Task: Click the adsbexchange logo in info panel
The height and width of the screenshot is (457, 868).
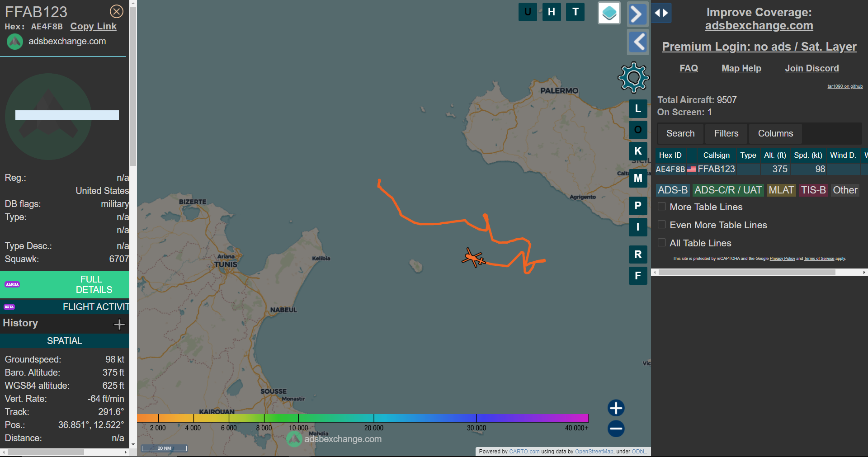Action: [x=15, y=42]
